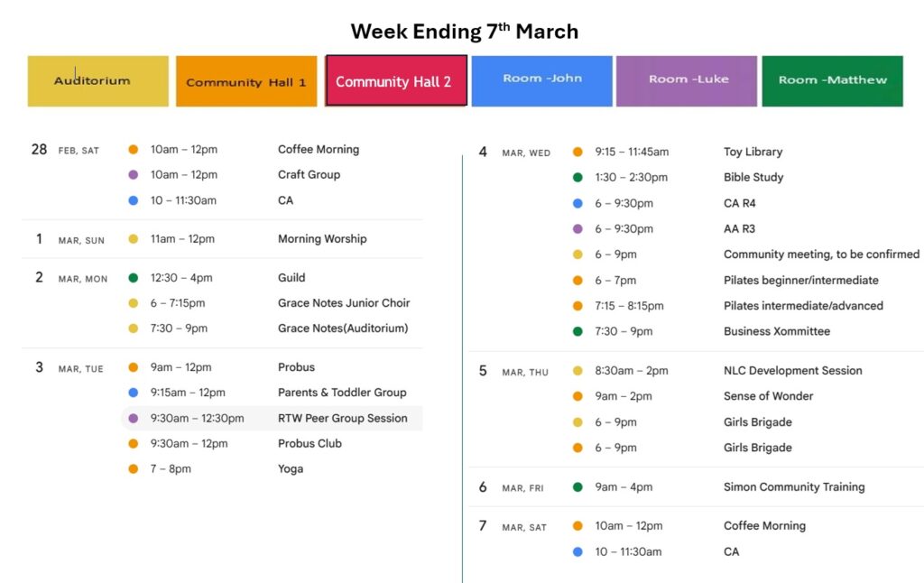Screen dimensions: 924x583
Task: Click the purple dot beside AA R3
Action: (x=577, y=229)
